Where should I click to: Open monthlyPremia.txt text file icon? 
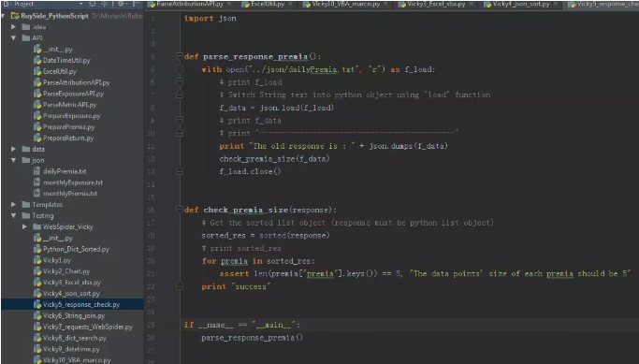pos(37,194)
